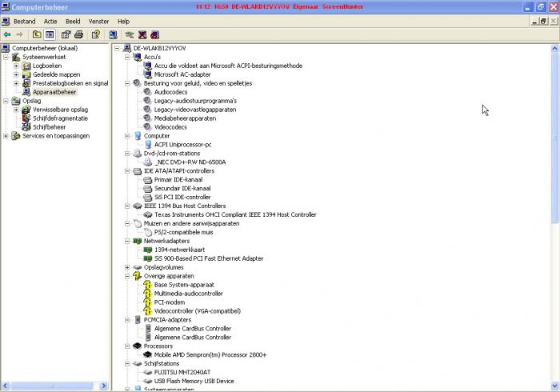
Task: Click the Computerbeheer icon in menu bar
Action: (6, 22)
